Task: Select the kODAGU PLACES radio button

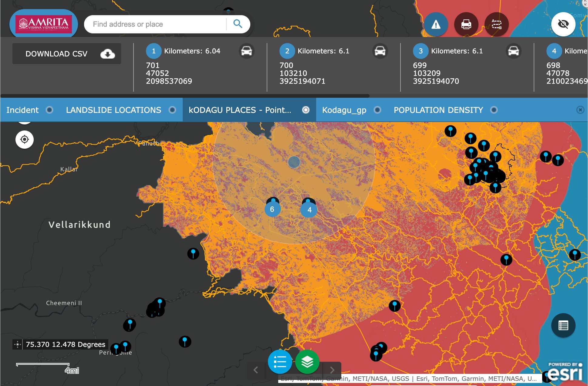Action: tap(306, 110)
